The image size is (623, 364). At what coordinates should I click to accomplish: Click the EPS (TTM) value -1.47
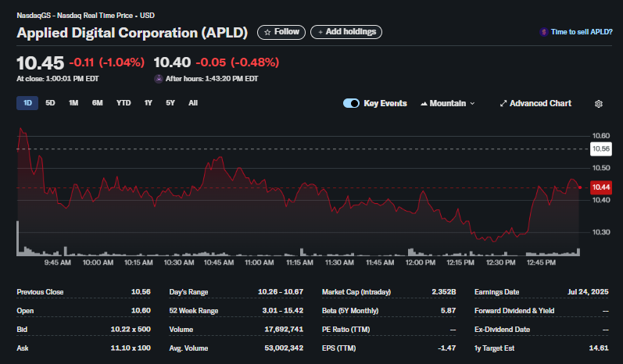point(446,348)
